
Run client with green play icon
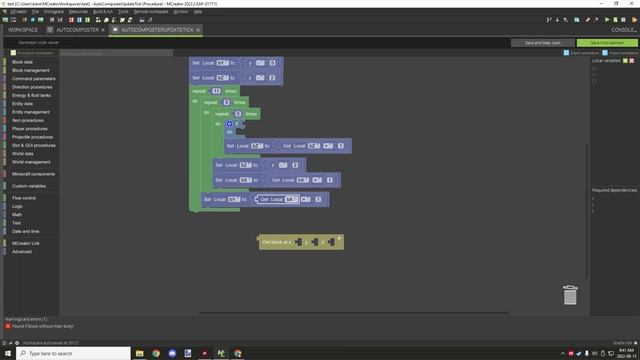coord(607,20)
